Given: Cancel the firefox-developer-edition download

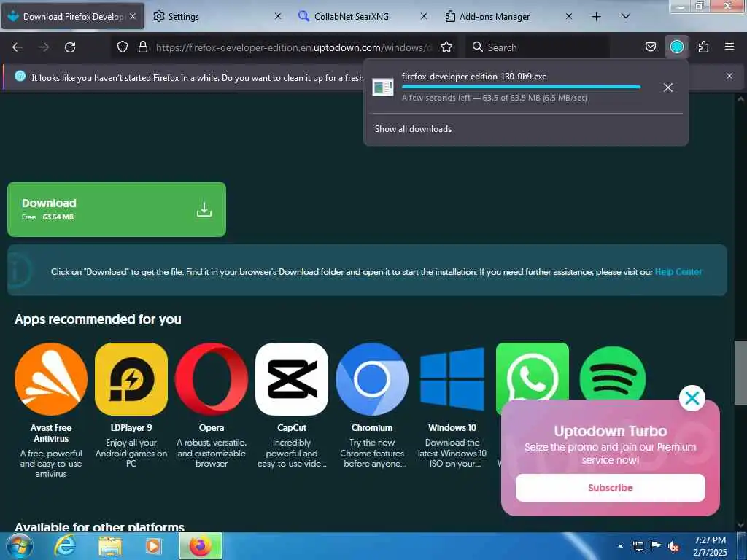Looking at the screenshot, I should click(x=668, y=87).
